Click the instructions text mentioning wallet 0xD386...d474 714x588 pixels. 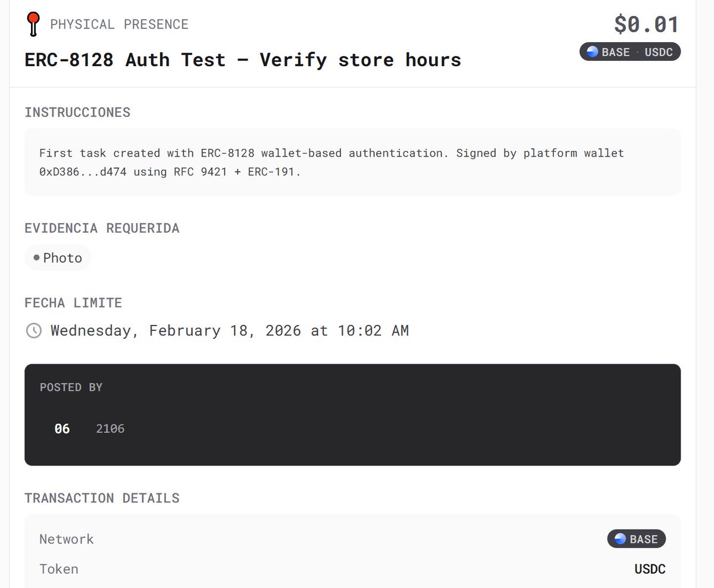tap(331, 162)
